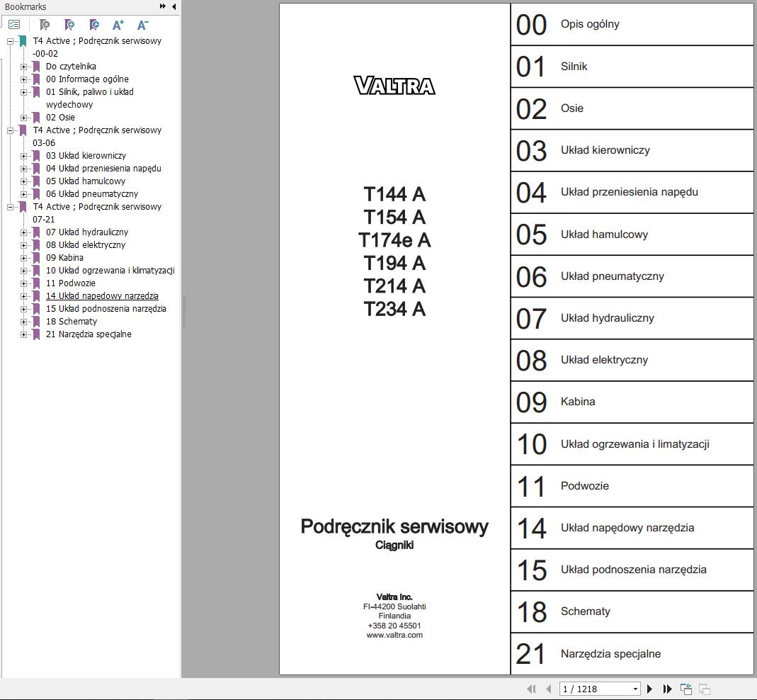Click the panel divider grip handle
Viewport: 757px width, 700px height.
[184, 312]
